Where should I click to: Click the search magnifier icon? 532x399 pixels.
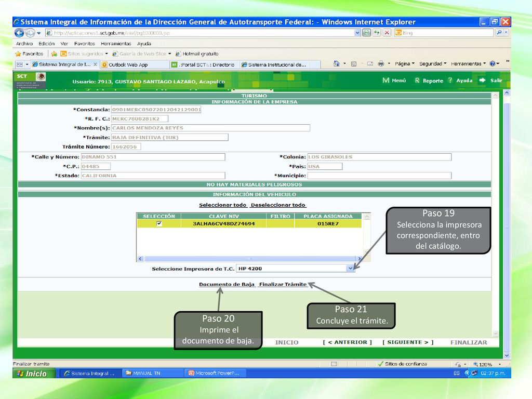(x=499, y=33)
